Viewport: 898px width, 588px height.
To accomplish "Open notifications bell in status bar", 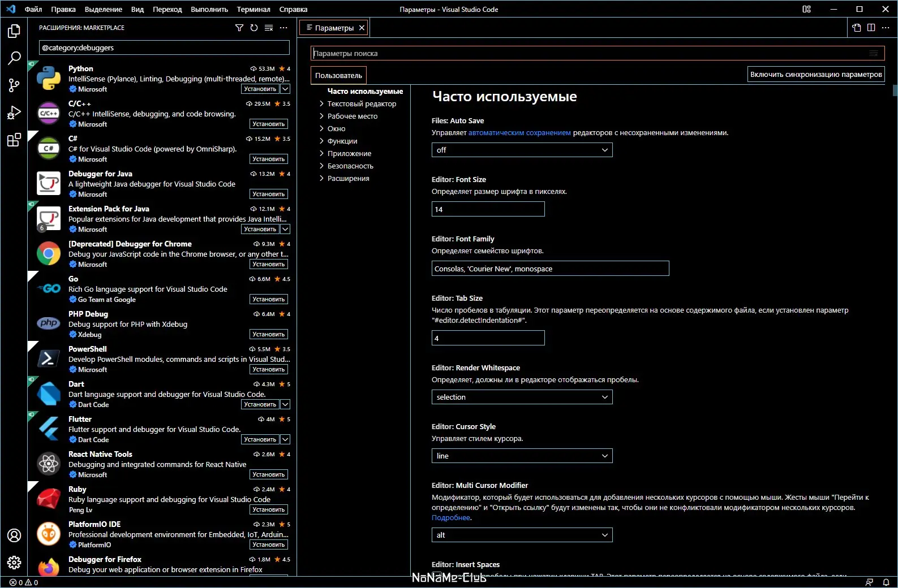I will click(886, 582).
